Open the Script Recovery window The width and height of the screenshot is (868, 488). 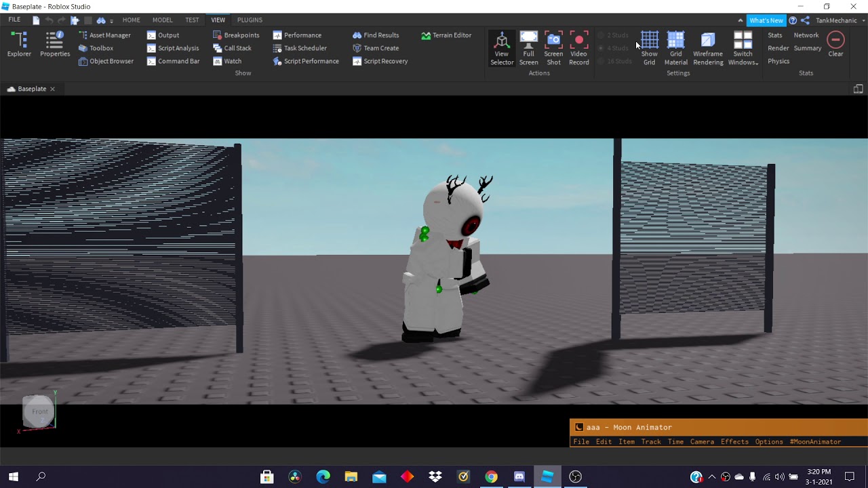pos(380,61)
